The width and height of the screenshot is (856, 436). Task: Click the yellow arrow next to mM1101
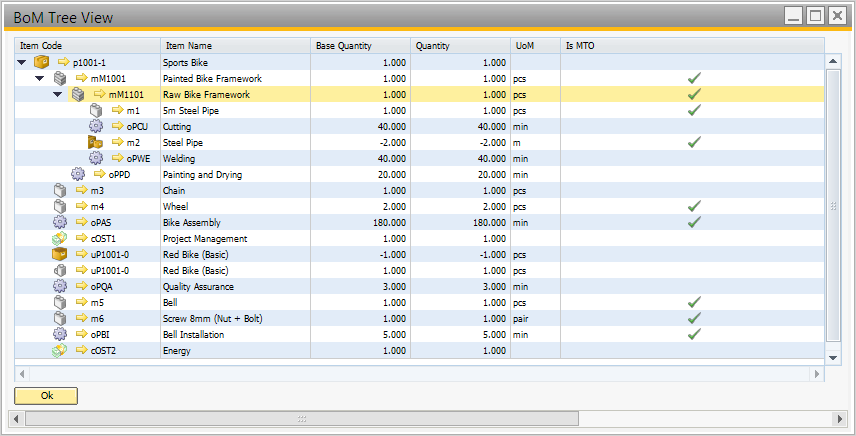tap(100, 94)
